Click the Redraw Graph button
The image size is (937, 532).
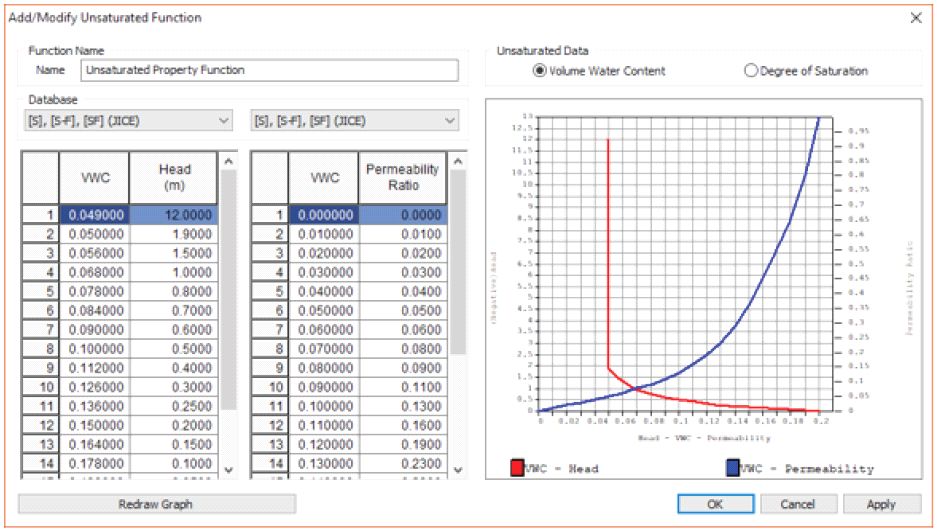click(x=156, y=504)
